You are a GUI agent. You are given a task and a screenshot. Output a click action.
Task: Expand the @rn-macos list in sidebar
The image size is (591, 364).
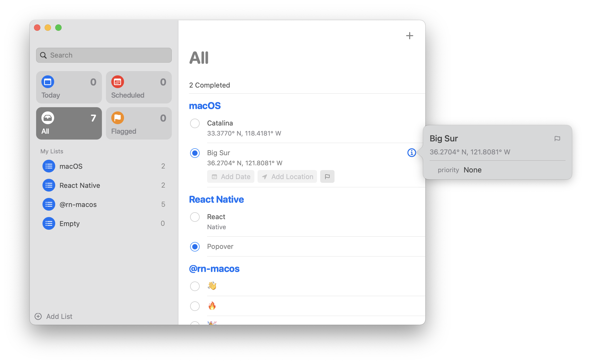pos(77,204)
